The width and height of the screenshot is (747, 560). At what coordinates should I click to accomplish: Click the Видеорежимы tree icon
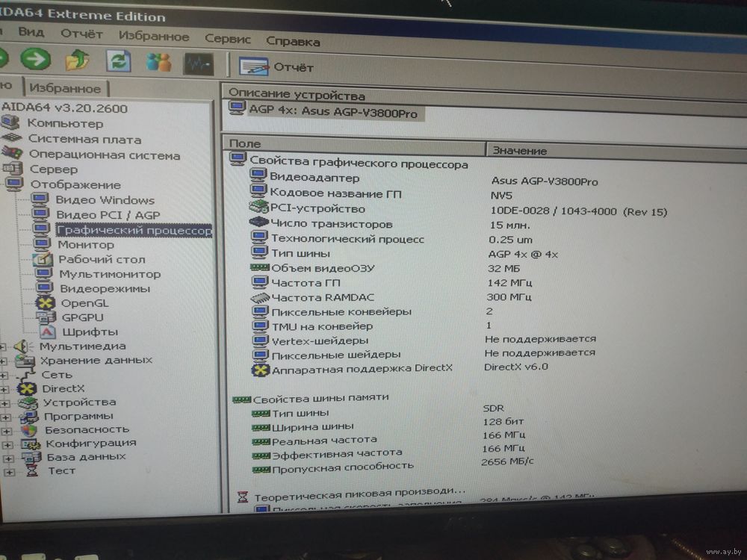pos(44,287)
